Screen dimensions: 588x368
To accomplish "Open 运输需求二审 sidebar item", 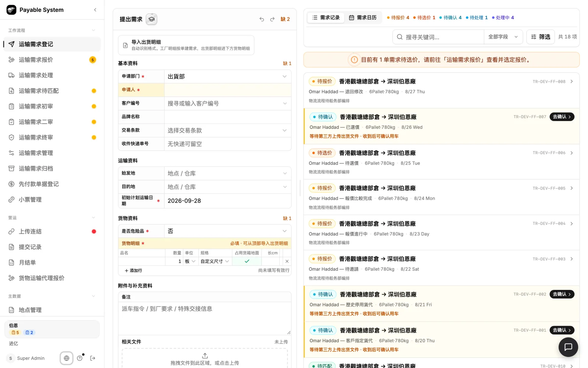I will (x=52, y=122).
